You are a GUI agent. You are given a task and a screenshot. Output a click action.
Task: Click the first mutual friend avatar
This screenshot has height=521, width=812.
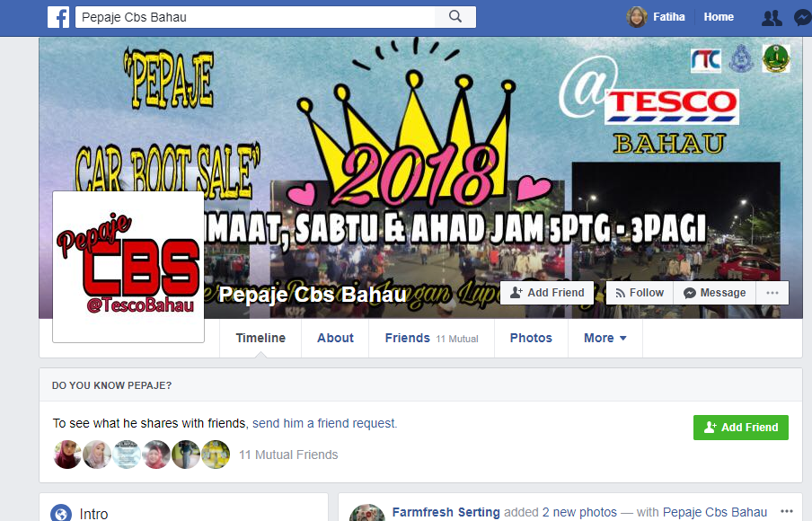tap(67, 455)
